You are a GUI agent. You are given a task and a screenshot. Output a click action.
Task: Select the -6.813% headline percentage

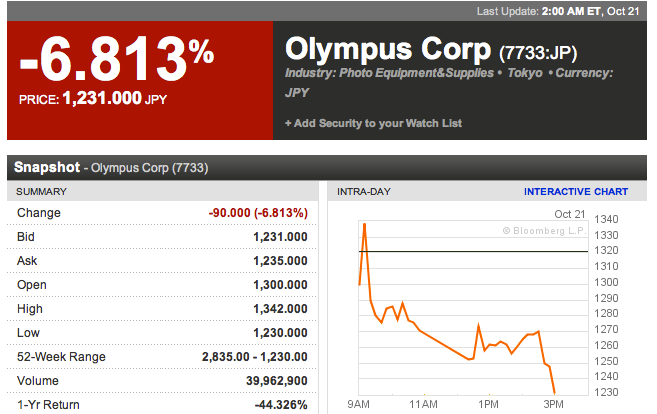(x=116, y=59)
